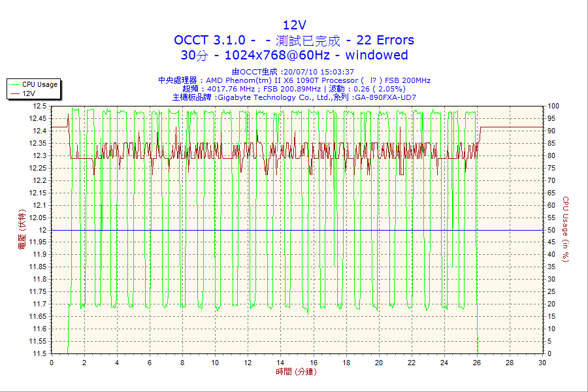Screen dimensions: 588x392
Task: Click the voltage axis label "12.45"
Action: [x=39, y=118]
